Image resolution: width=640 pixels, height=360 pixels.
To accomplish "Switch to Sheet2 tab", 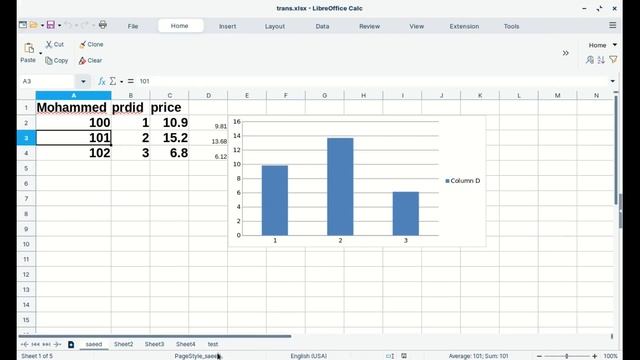I will pos(124,344).
